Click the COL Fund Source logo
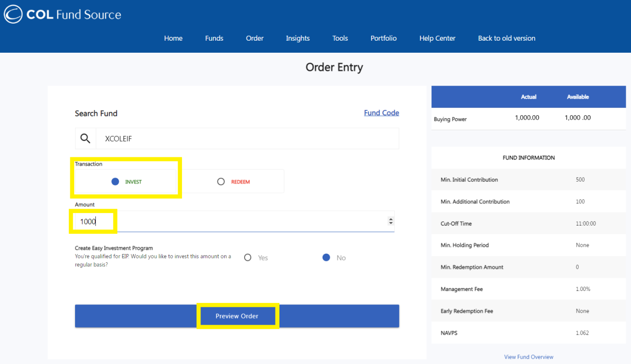Viewport: 631px width, 364px height. click(62, 15)
